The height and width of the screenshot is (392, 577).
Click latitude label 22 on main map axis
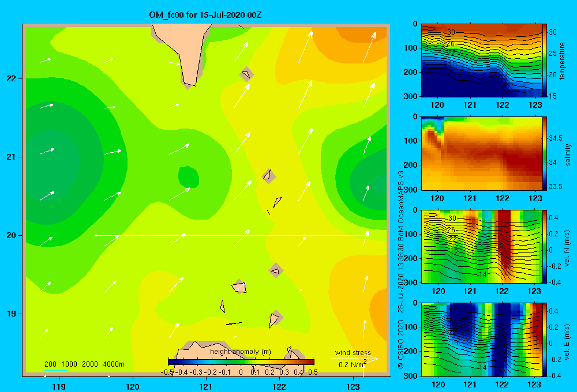12,79
